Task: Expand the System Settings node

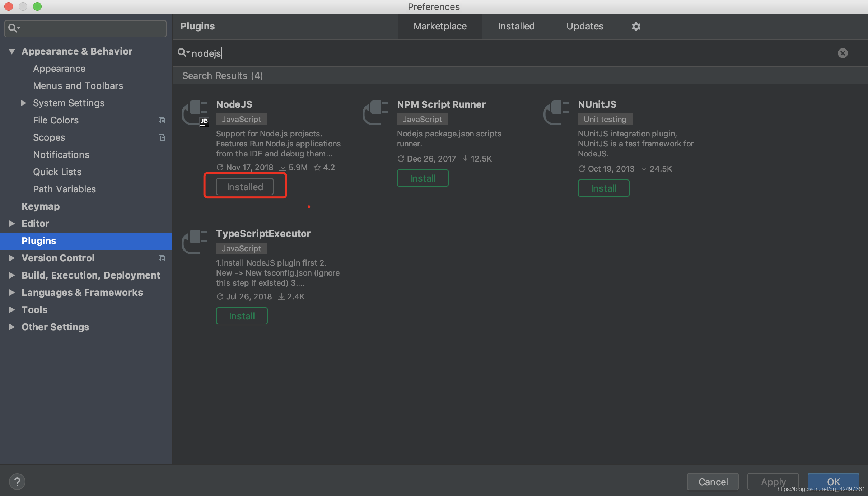Action: pyautogui.click(x=23, y=103)
